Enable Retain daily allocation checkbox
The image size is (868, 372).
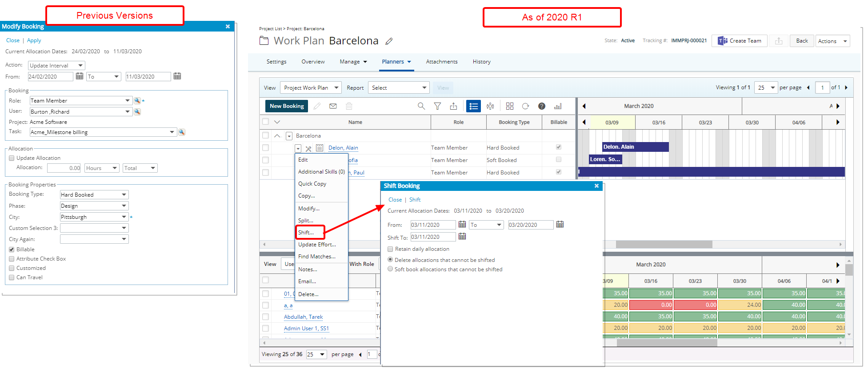[390, 249]
